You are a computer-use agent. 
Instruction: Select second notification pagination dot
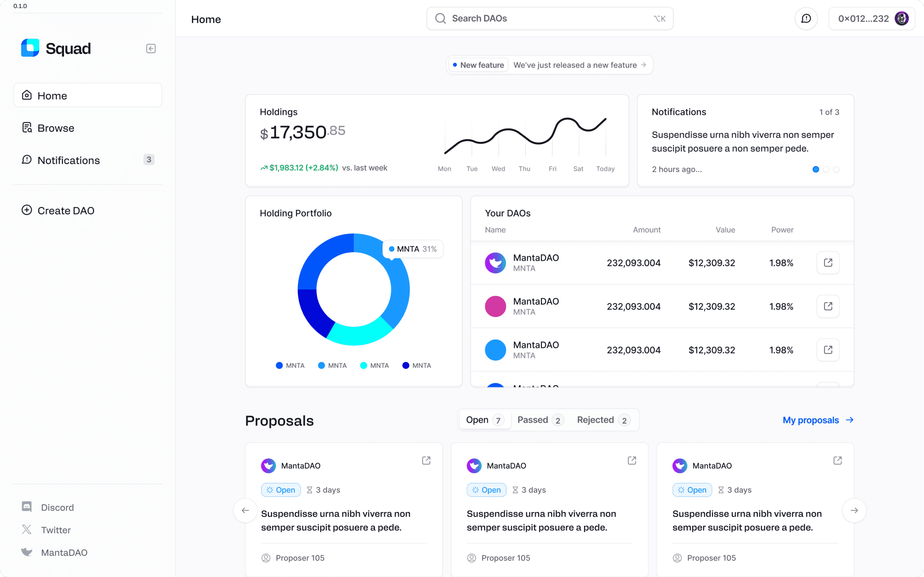[x=826, y=169]
